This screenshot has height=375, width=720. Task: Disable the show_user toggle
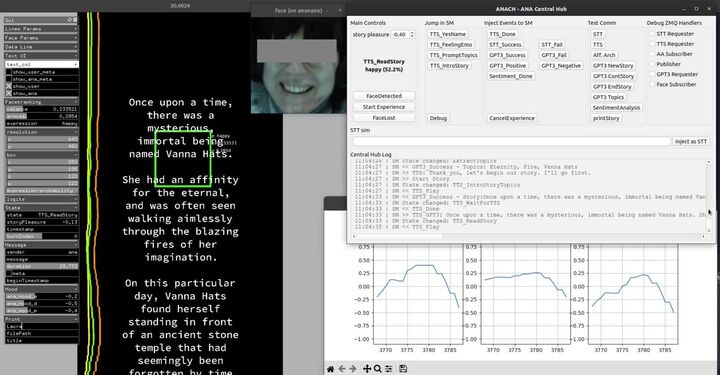click(x=9, y=86)
